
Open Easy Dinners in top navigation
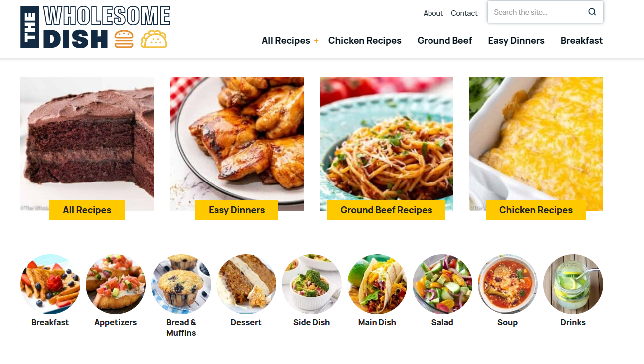[516, 41]
